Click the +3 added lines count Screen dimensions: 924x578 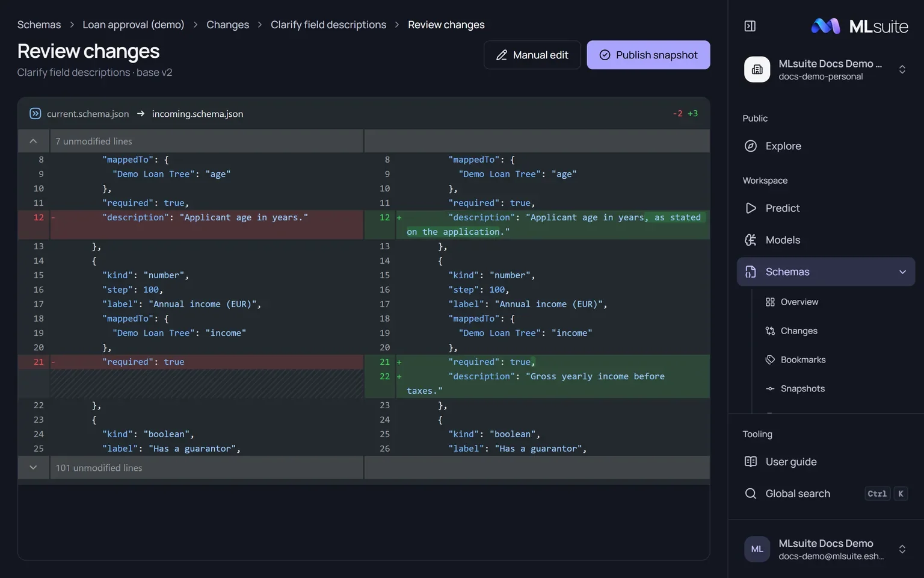click(x=693, y=113)
